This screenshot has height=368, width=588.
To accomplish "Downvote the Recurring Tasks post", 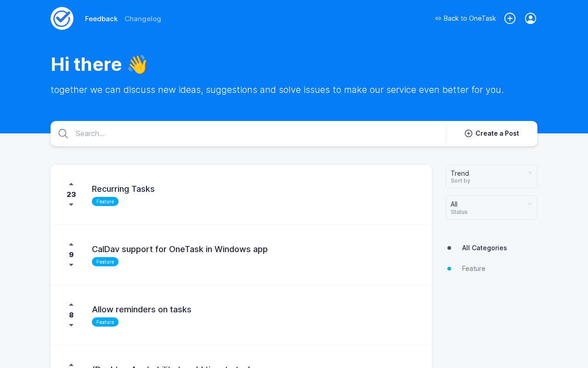I will 71,205.
